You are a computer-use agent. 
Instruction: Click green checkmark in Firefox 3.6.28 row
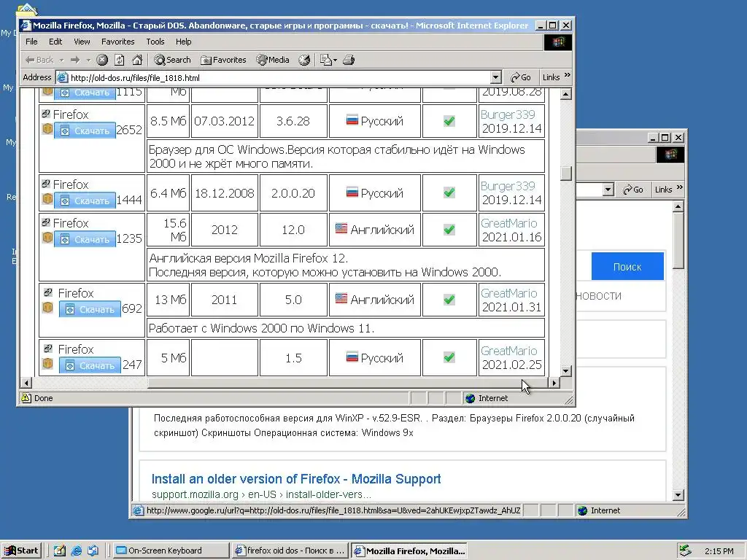click(x=449, y=121)
